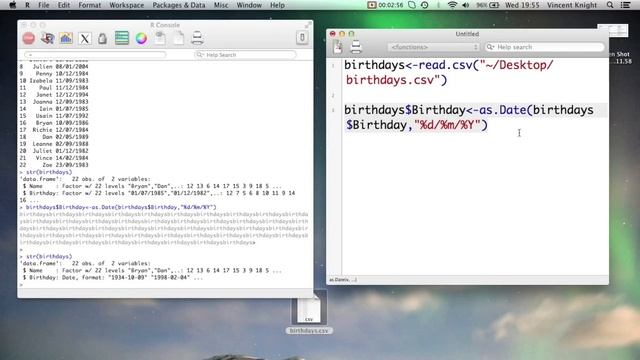The height and width of the screenshot is (360, 640).
Task: Open a new Quartz graphics window
Action: pos(66,38)
